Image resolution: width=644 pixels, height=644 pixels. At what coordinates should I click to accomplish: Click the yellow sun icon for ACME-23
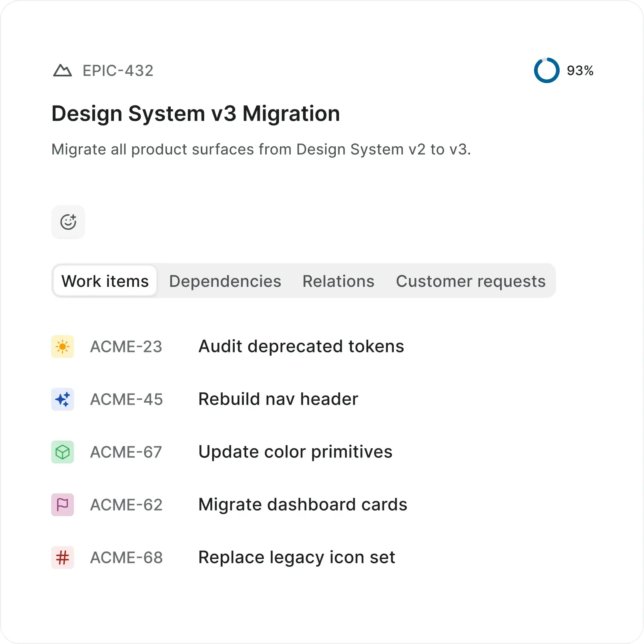coord(62,346)
